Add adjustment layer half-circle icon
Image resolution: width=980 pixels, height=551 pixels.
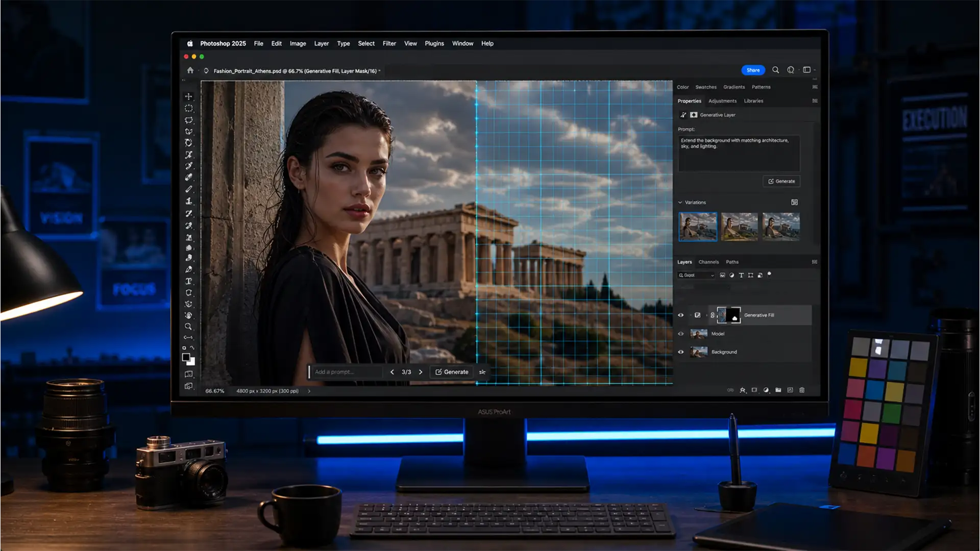coord(766,390)
